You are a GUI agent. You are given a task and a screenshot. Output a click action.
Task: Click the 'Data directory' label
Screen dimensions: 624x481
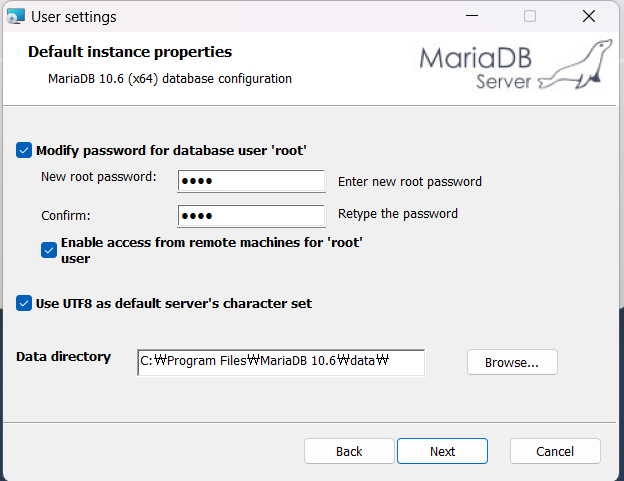point(63,357)
